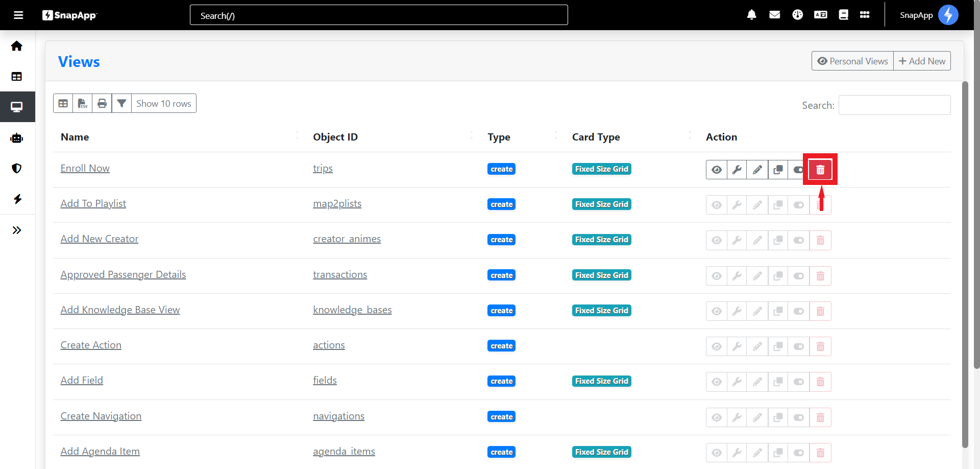Open the hamburger menu in the top bar
The image size is (980, 469).
click(18, 15)
